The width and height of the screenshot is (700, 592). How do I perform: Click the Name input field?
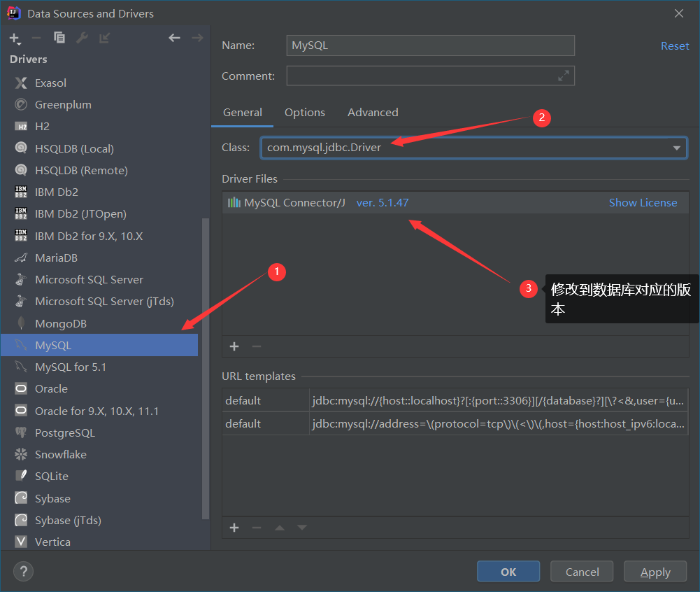pos(430,45)
